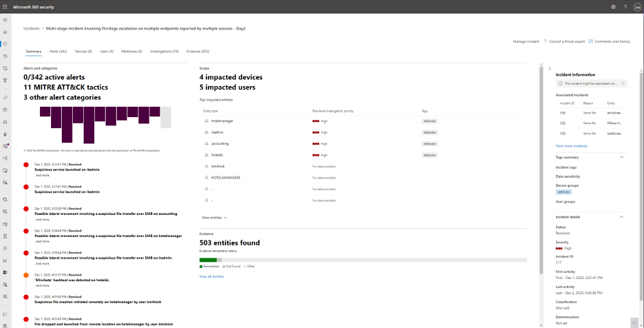This screenshot has height=328, width=644.
Task: Select the accounting entity row
Action: point(363,143)
